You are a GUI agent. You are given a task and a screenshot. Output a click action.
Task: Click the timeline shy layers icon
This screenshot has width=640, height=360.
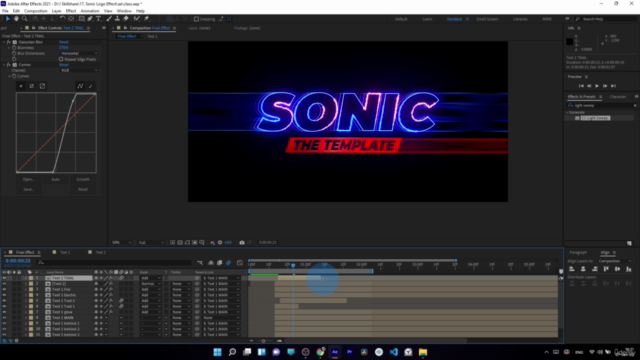211,262
